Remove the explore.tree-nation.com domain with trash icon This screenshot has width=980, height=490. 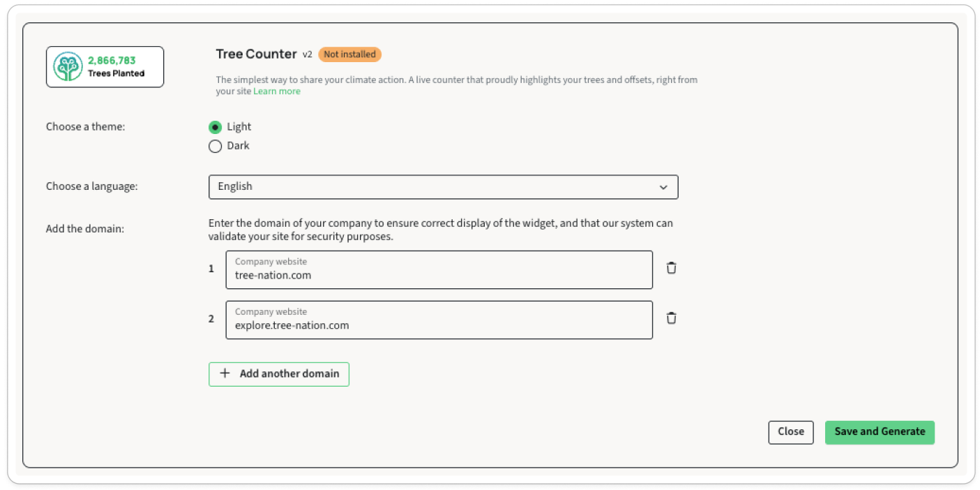pyautogui.click(x=671, y=318)
